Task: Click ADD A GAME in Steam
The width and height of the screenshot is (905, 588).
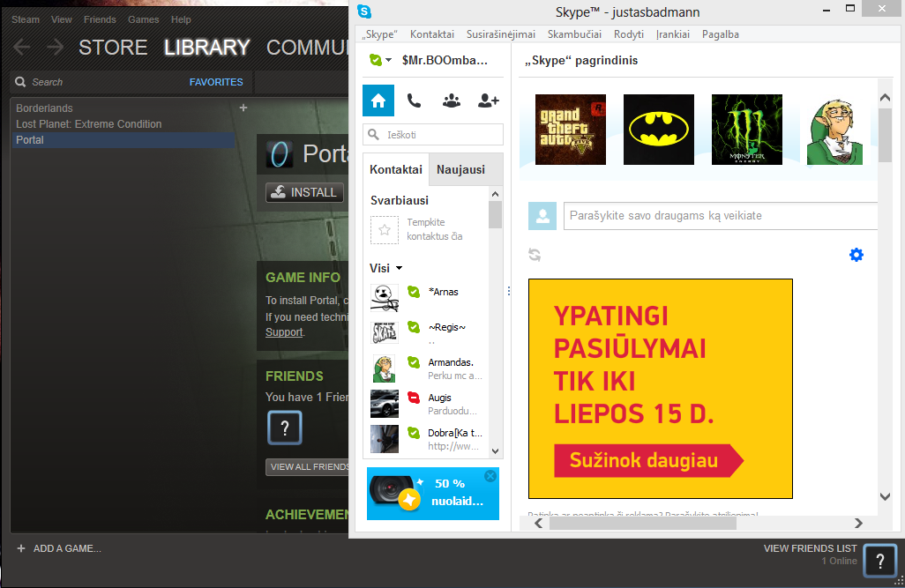Action: [x=59, y=548]
